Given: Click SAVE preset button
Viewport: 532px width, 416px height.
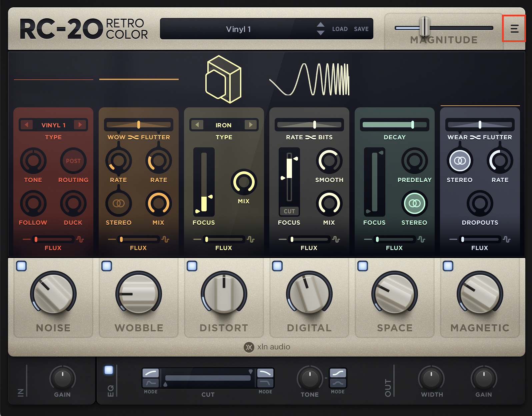Looking at the screenshot, I should click(361, 29).
